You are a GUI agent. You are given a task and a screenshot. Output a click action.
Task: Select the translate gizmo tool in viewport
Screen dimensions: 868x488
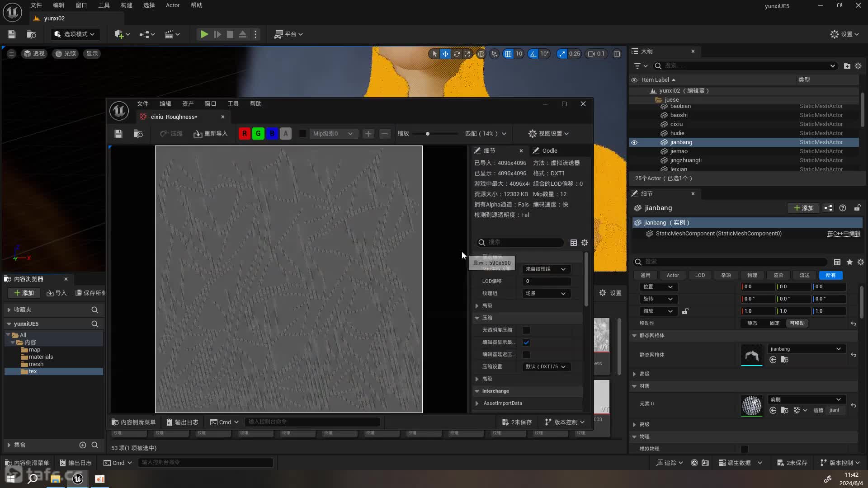coord(445,54)
